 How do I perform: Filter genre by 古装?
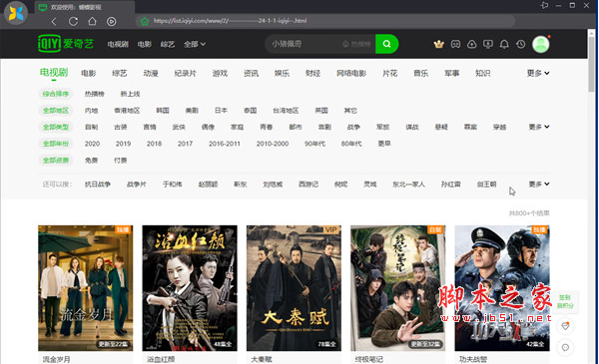tap(121, 127)
